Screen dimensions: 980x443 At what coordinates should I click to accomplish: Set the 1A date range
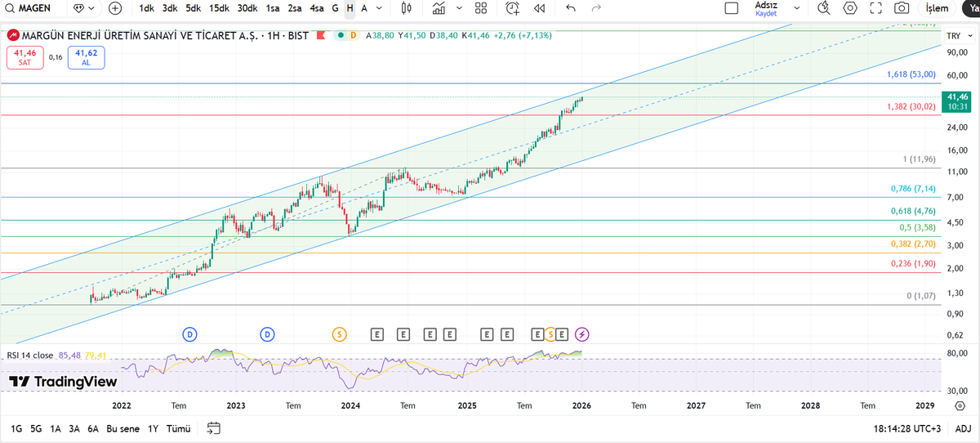56,428
